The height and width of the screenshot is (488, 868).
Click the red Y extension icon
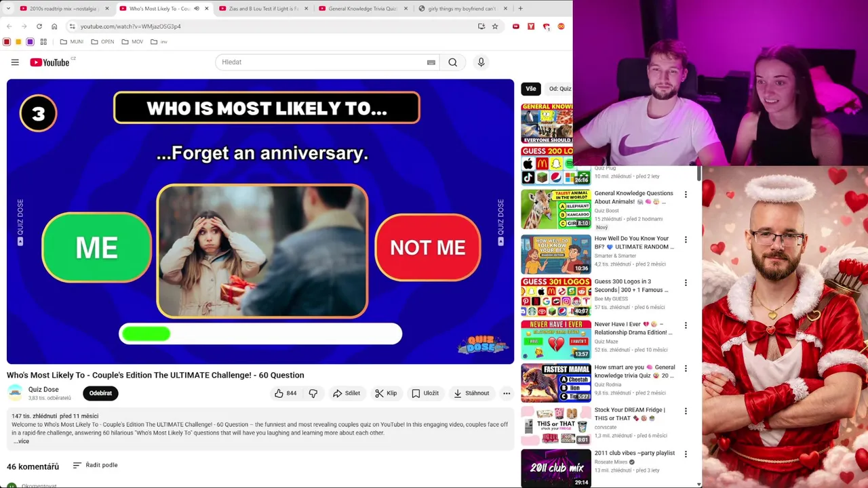click(531, 26)
